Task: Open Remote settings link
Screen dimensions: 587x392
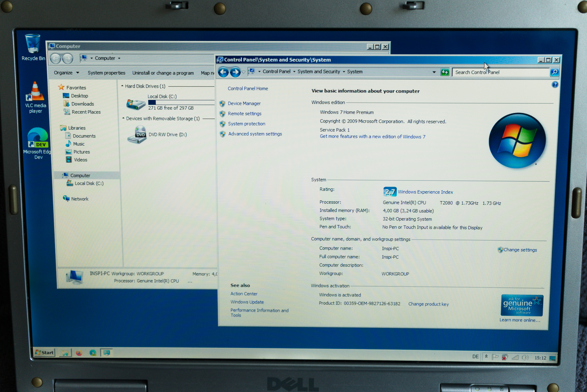Action: point(244,113)
